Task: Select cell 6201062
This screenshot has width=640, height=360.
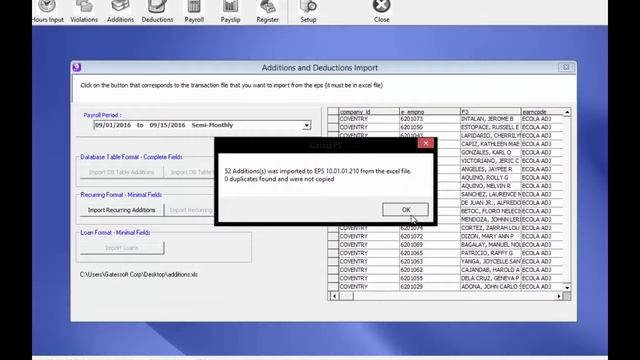Action: (429, 270)
